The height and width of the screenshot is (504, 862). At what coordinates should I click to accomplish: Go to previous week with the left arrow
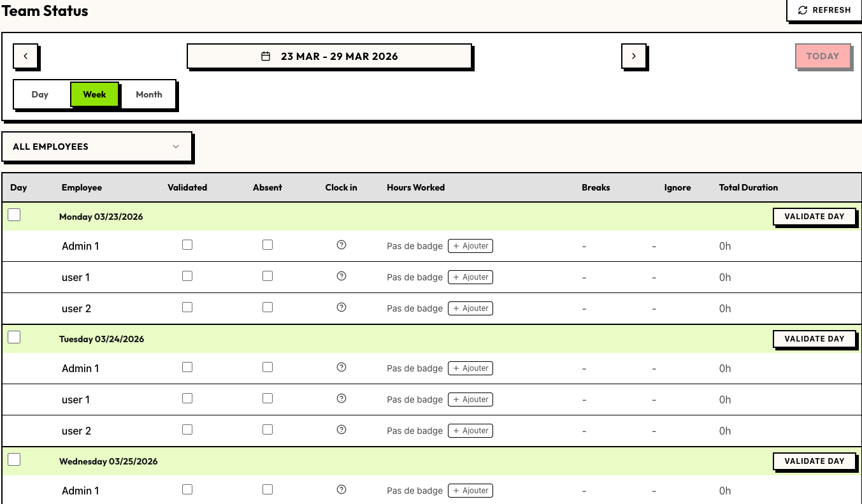tap(25, 56)
